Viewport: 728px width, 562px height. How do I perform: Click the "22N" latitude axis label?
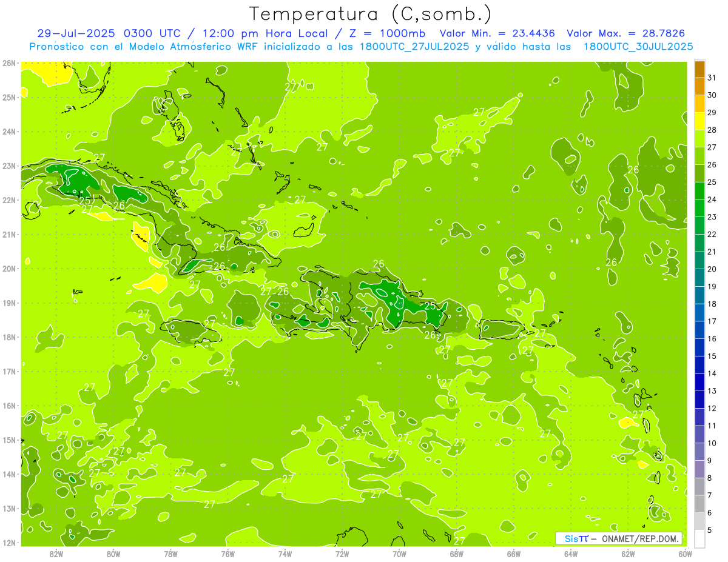(x=8, y=200)
